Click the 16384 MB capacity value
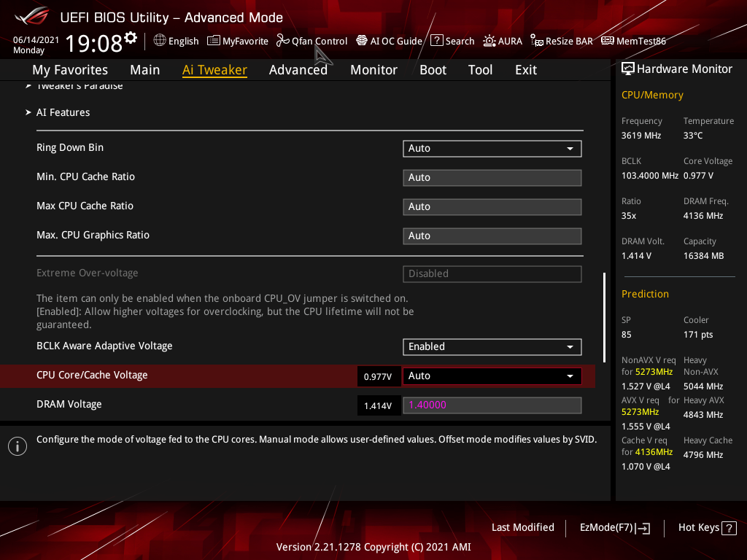747x560 pixels. click(x=704, y=256)
